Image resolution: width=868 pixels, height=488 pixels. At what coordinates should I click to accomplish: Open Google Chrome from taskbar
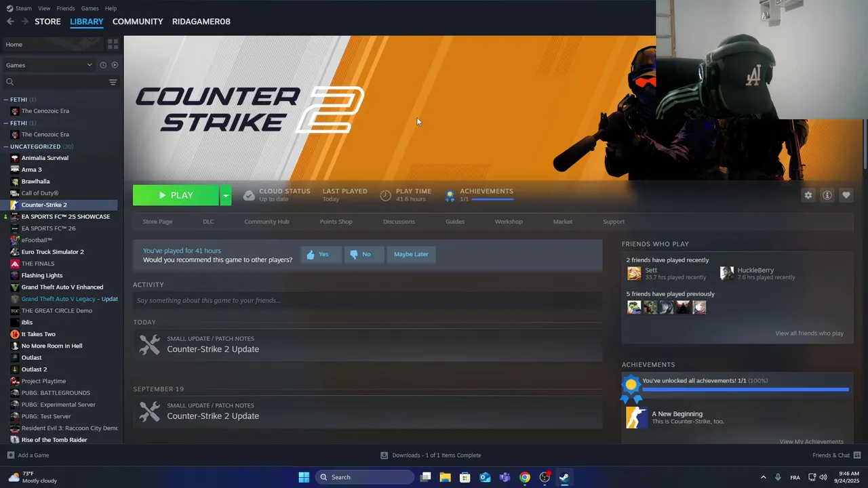[x=525, y=477]
